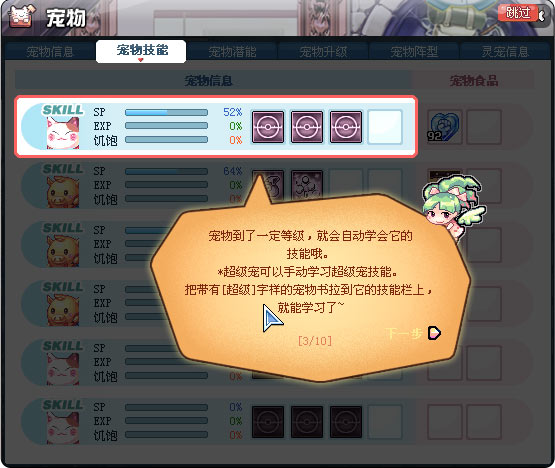Open the 灵宠信息 tab

point(505,52)
